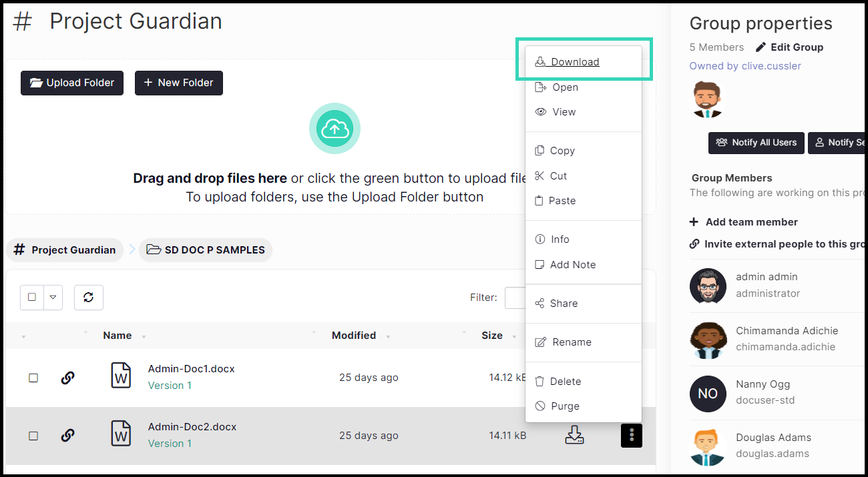Click the download icon for Admin-Doc2.docx
The width and height of the screenshot is (868, 477).
574,436
